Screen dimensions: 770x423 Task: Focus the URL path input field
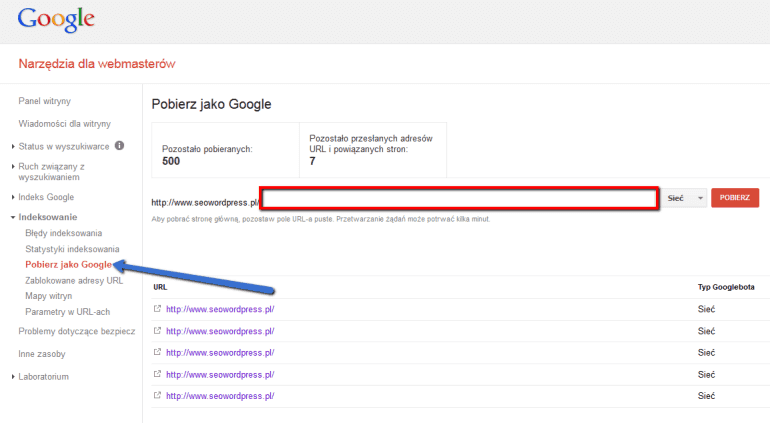[460, 198]
